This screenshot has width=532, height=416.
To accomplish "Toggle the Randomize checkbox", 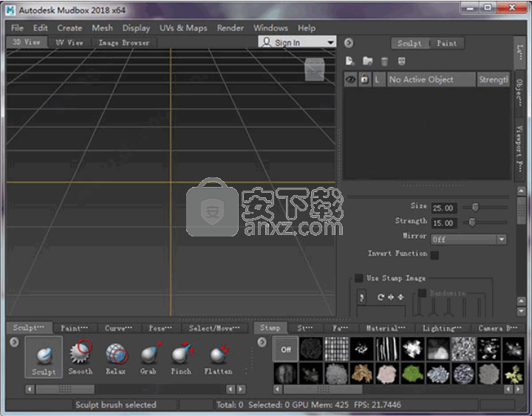I will 422,293.
